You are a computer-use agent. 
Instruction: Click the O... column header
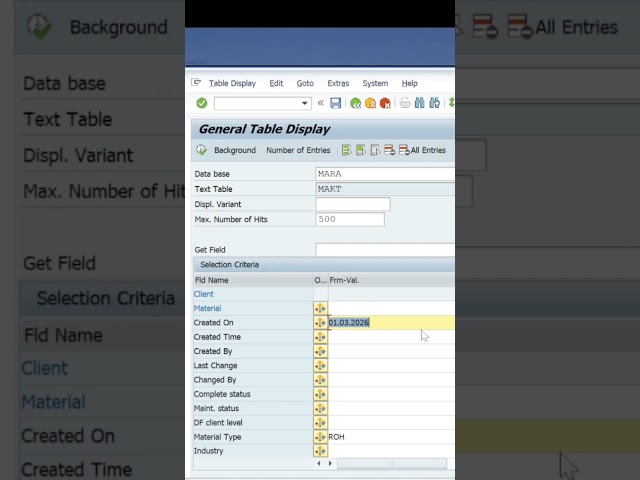[320, 280]
